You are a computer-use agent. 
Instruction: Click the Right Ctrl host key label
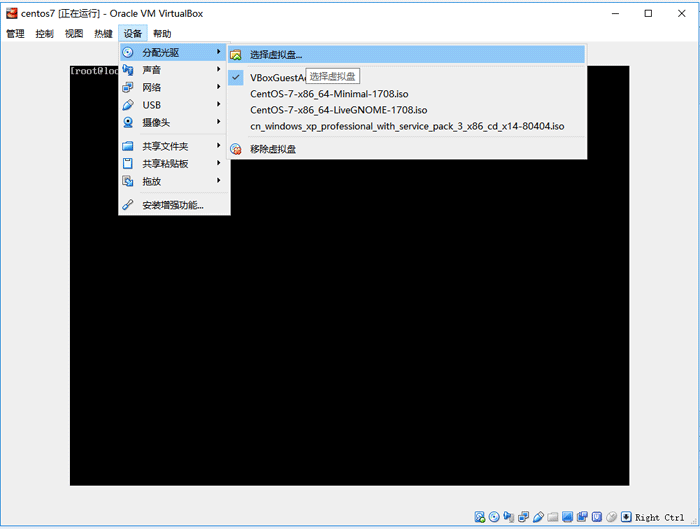(659, 517)
